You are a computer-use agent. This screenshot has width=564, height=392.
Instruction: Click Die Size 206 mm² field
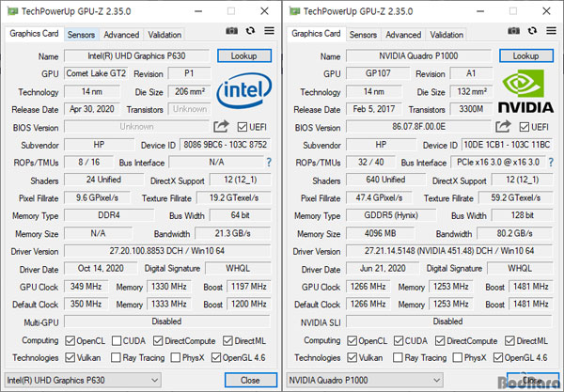190,92
